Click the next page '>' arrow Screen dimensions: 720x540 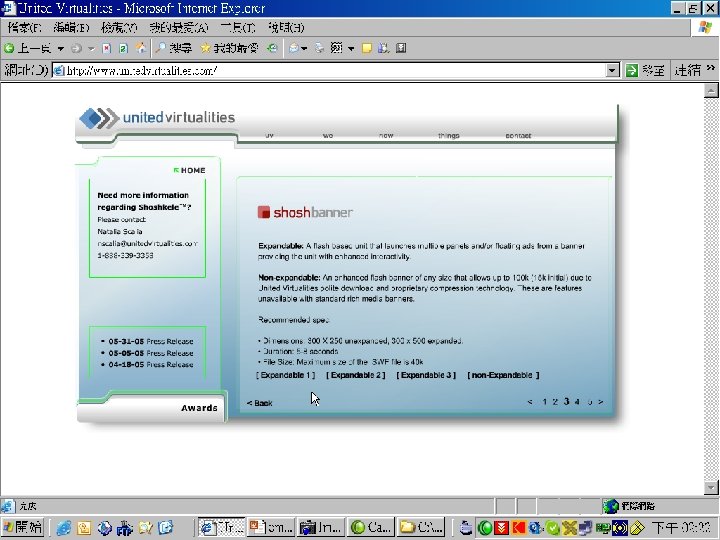coord(600,402)
